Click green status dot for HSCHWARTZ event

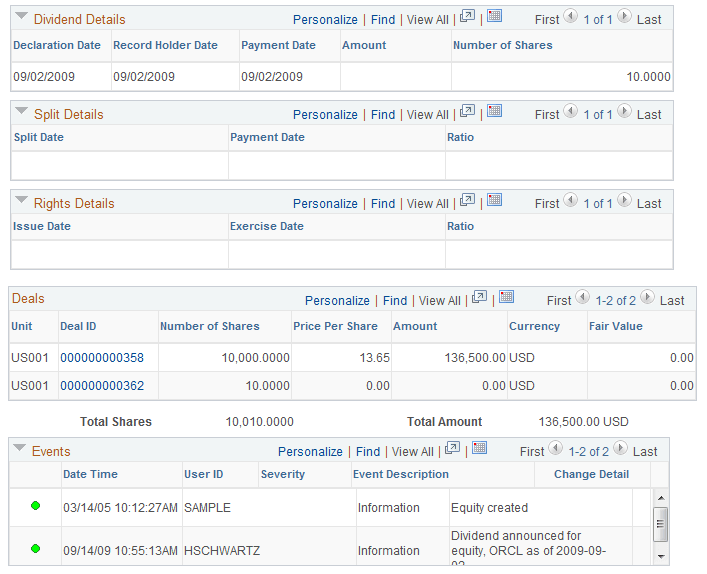click(x=35, y=548)
